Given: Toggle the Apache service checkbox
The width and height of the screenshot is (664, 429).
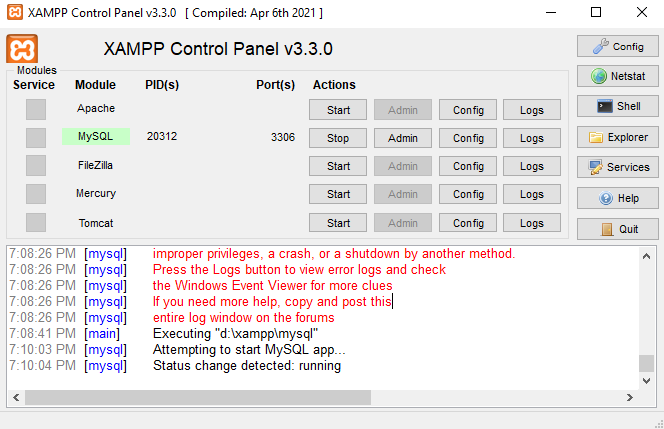Looking at the screenshot, I should [36, 109].
